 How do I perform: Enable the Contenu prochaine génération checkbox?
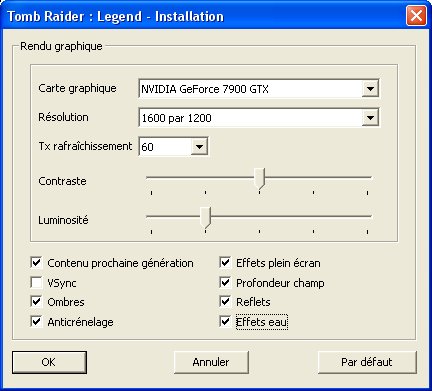(x=36, y=263)
